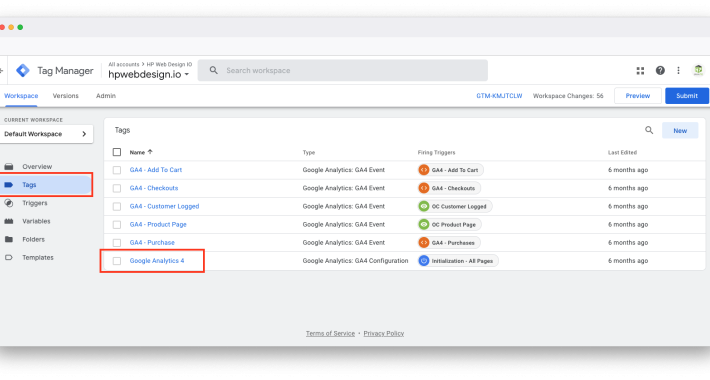Viewport: 710px width, 380px height.
Task: Open the Privacy Policy link
Action: tap(384, 333)
